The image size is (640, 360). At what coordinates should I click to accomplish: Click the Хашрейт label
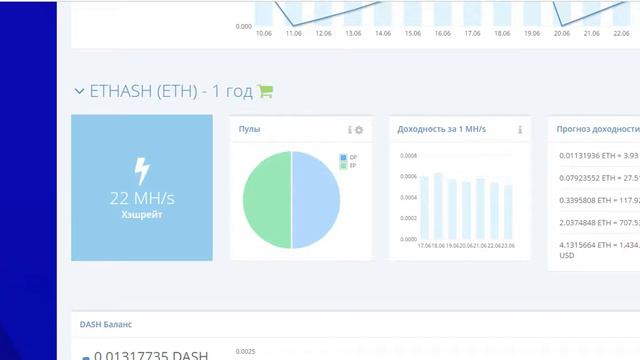coord(142,215)
